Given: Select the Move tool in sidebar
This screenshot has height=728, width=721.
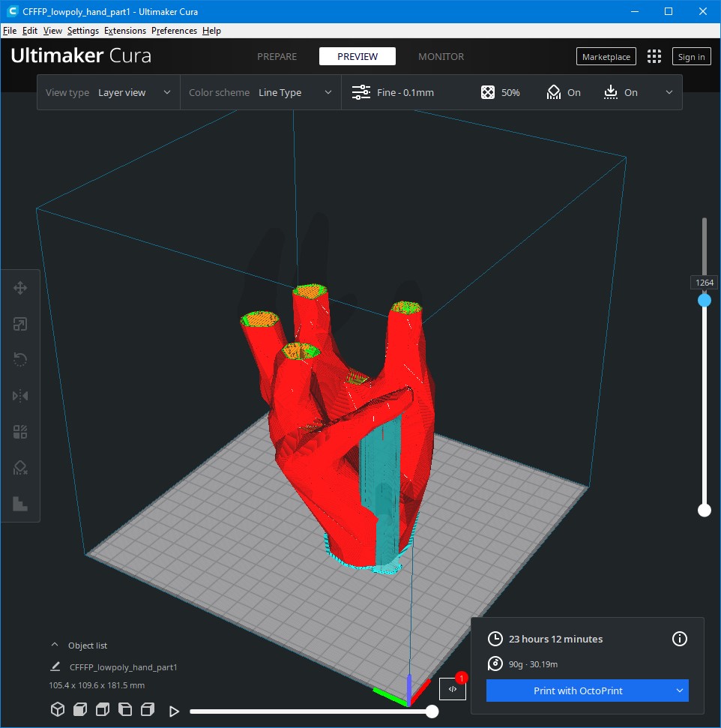Looking at the screenshot, I should [20, 288].
